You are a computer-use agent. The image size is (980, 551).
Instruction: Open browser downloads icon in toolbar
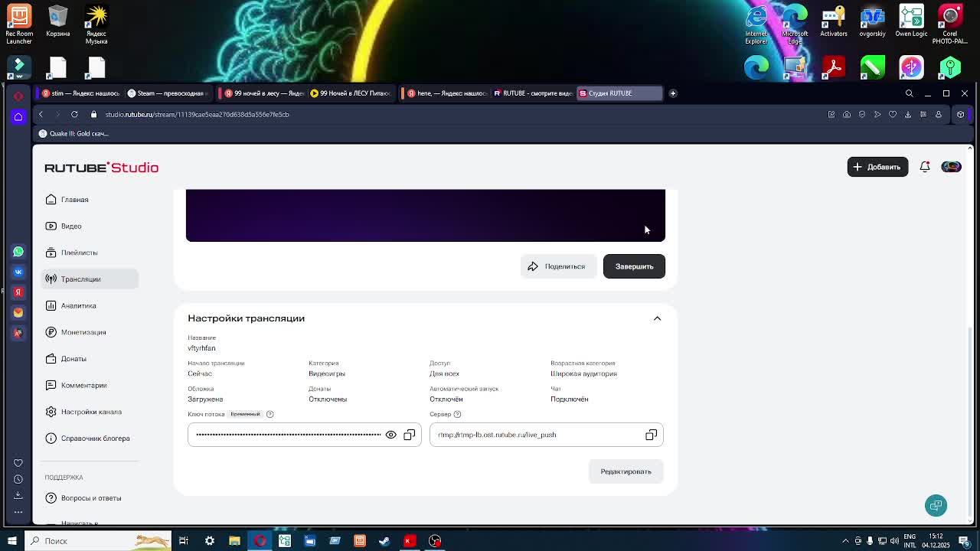[908, 114]
